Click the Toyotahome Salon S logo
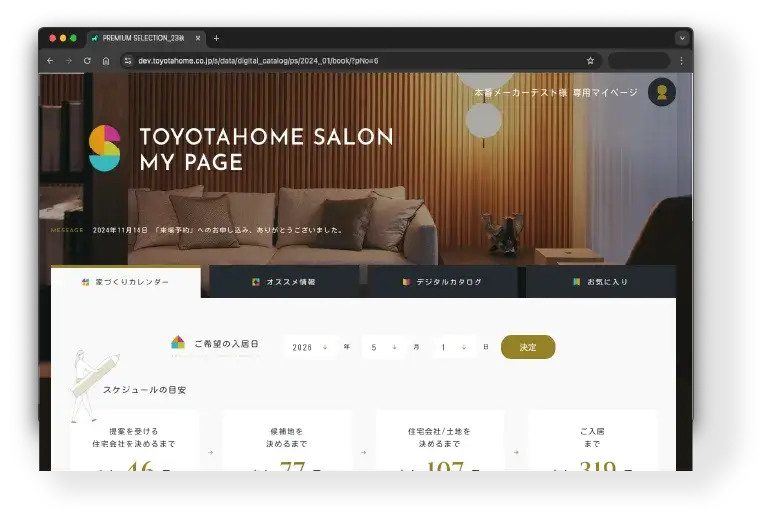Image resolution: width=772 pixels, height=522 pixels. [104, 148]
